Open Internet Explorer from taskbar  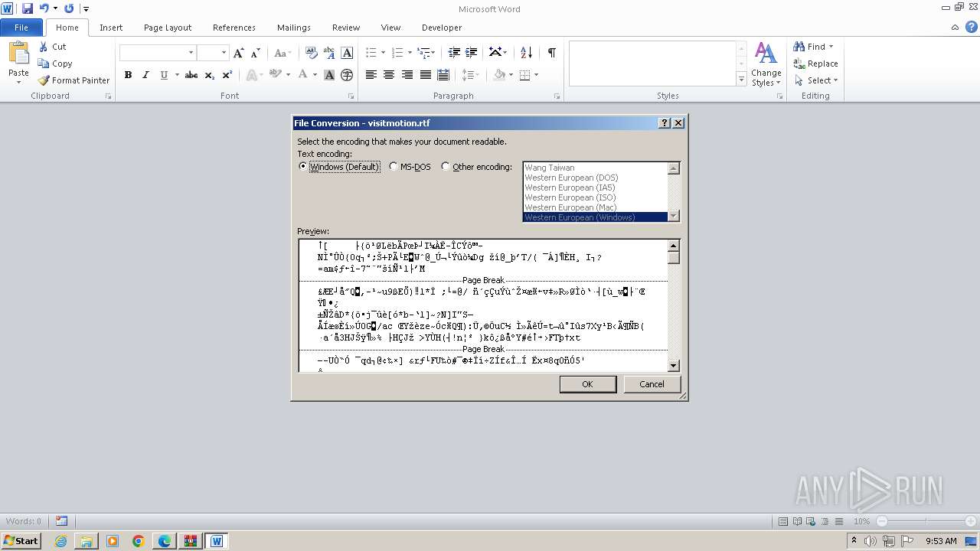pyautogui.click(x=60, y=541)
